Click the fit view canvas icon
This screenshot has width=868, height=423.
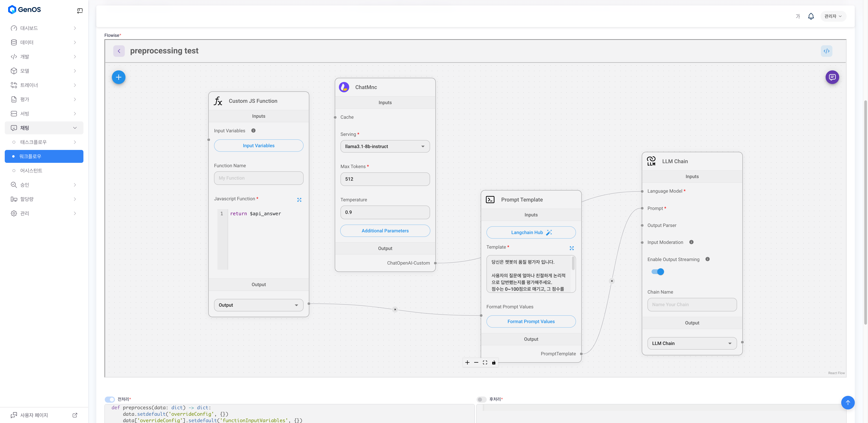tap(485, 363)
